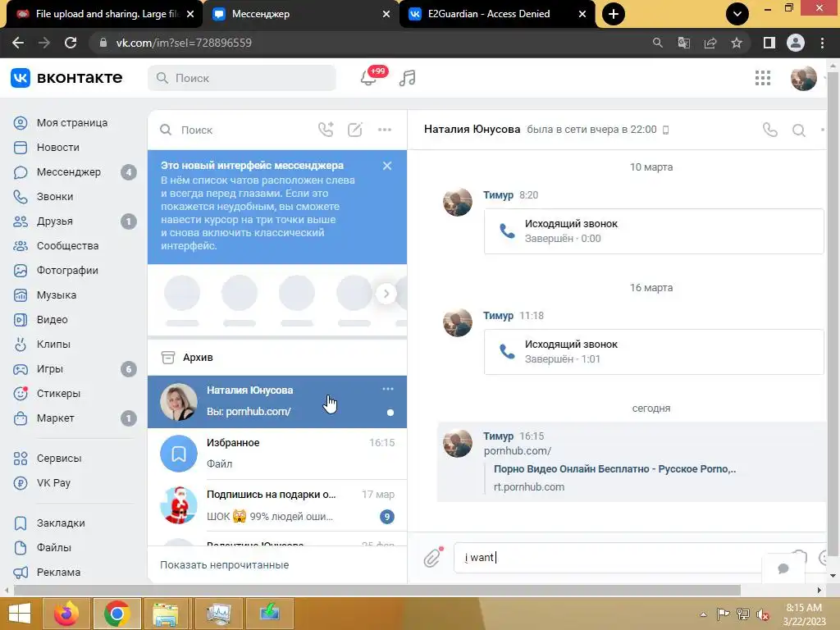Show hidden system tray icons
The width and height of the screenshot is (840, 630).
click(703, 614)
